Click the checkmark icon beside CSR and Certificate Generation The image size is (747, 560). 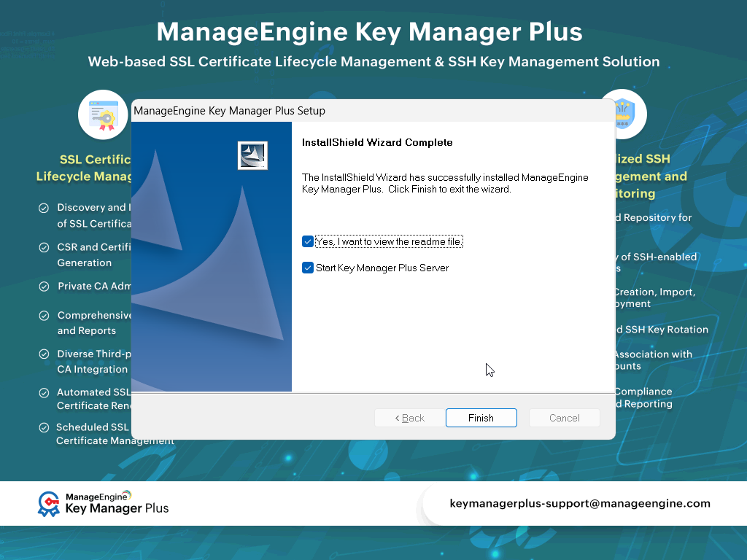(44, 248)
